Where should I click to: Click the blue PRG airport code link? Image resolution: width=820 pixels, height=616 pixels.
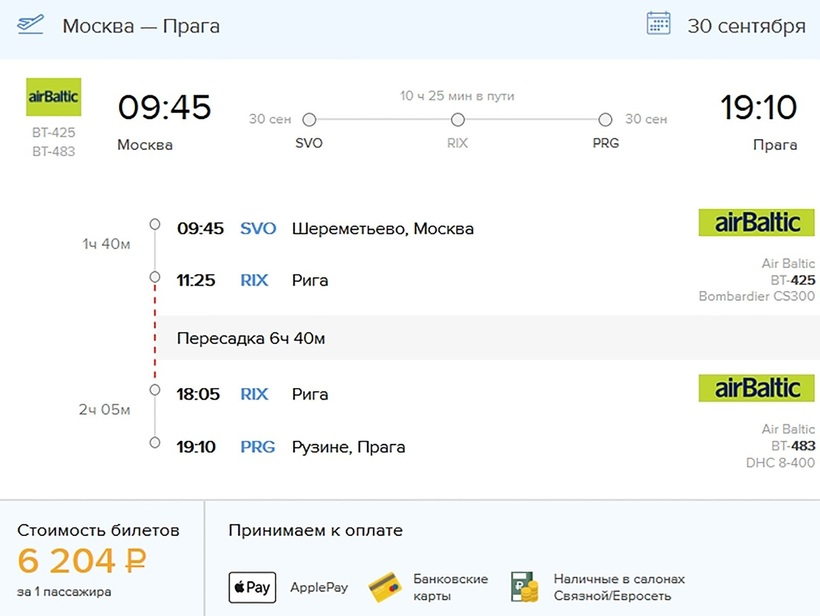tap(257, 446)
